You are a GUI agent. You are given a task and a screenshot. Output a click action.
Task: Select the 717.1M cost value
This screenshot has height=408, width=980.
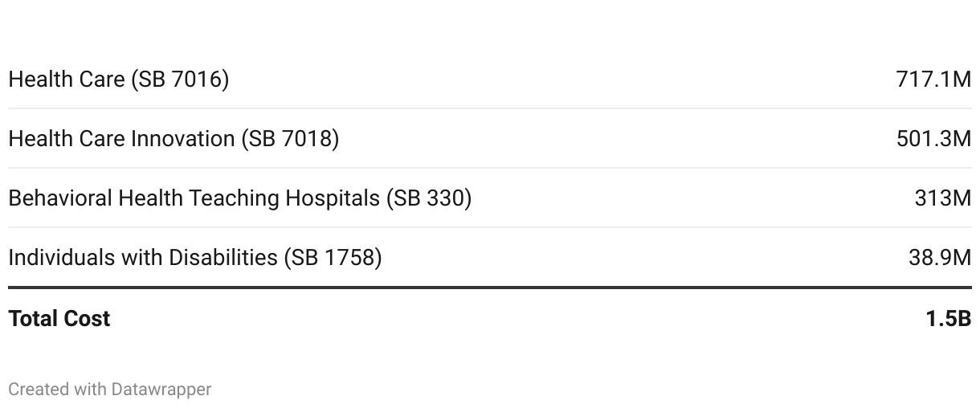933,80
